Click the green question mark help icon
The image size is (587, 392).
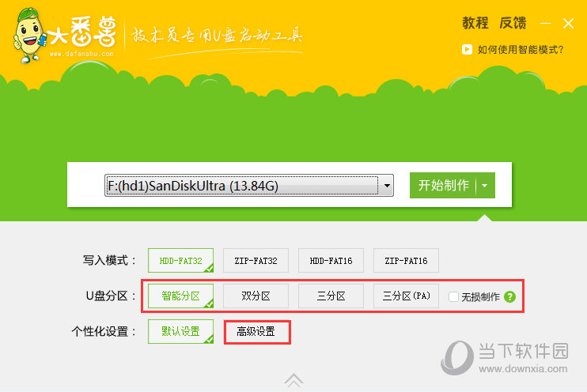tap(509, 297)
